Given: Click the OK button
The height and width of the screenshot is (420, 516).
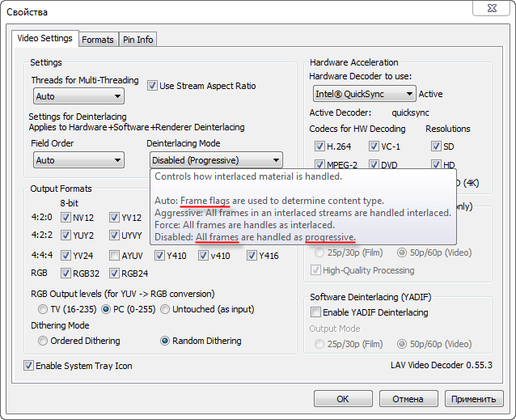Looking at the screenshot, I should pos(343,399).
